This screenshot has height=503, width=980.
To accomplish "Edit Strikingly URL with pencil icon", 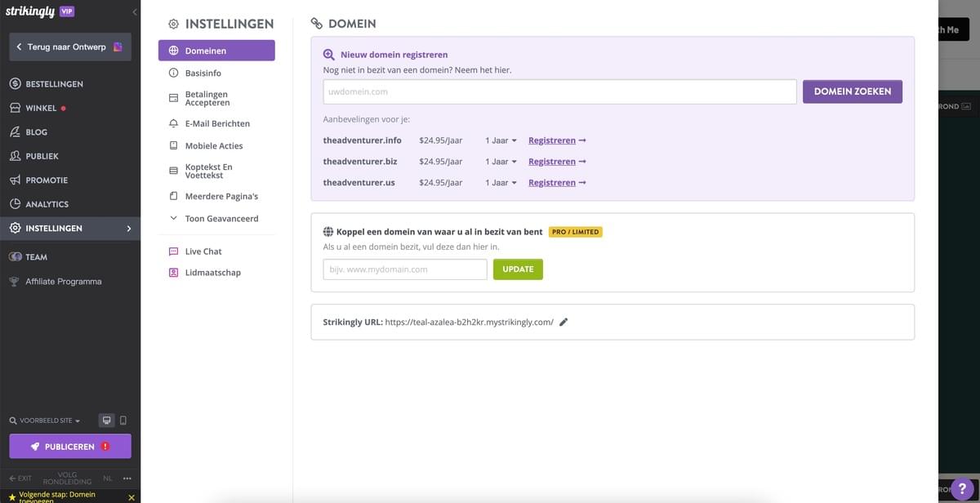I will [x=563, y=322].
